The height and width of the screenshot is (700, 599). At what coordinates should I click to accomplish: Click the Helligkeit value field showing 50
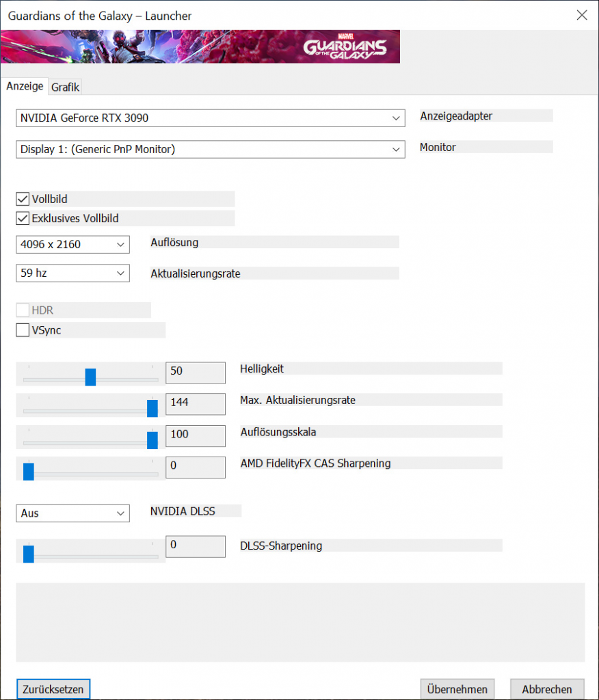coord(196,373)
